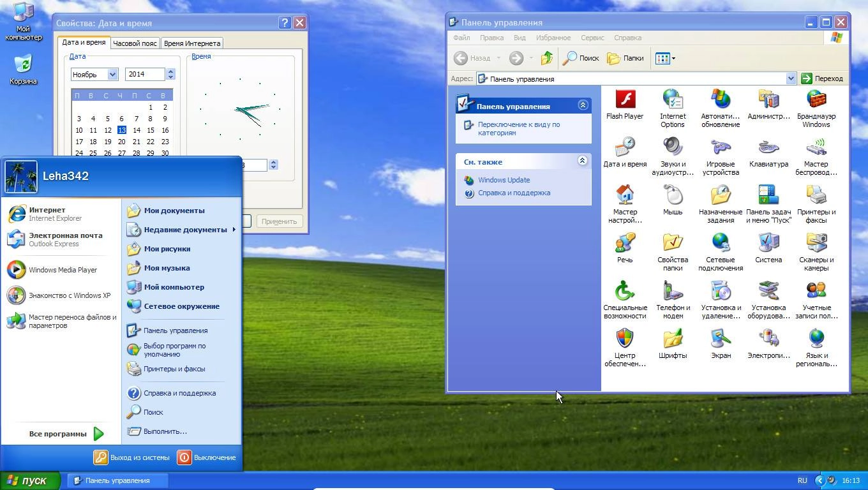The image size is (868, 490).
Task: Click the Переход button
Action: (823, 78)
